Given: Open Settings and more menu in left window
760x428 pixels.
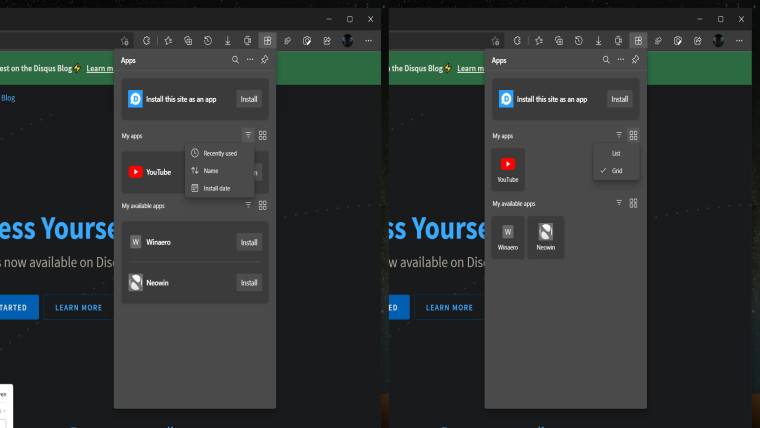Looking at the screenshot, I should pyautogui.click(x=368, y=41).
